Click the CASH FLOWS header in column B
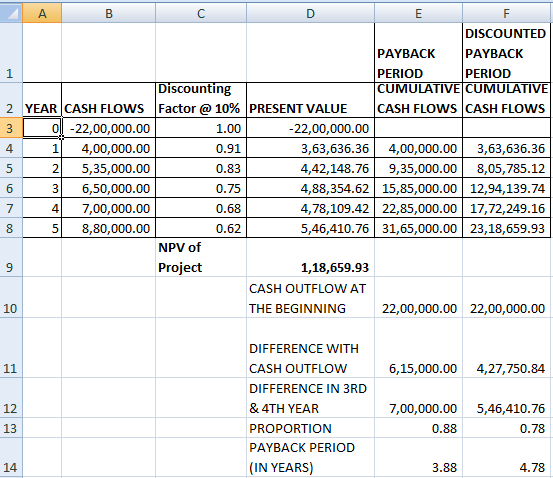This screenshot has width=553, height=478. click(109, 100)
